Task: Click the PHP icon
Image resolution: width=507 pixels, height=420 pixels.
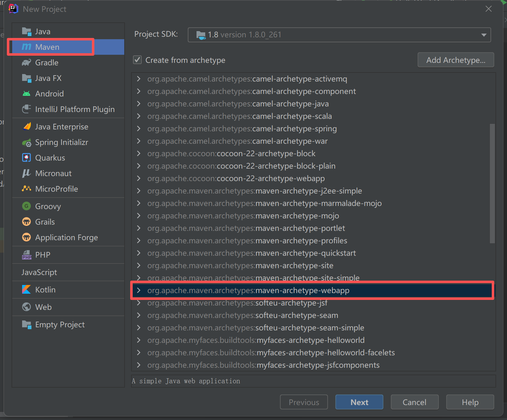Action: pyautogui.click(x=26, y=255)
